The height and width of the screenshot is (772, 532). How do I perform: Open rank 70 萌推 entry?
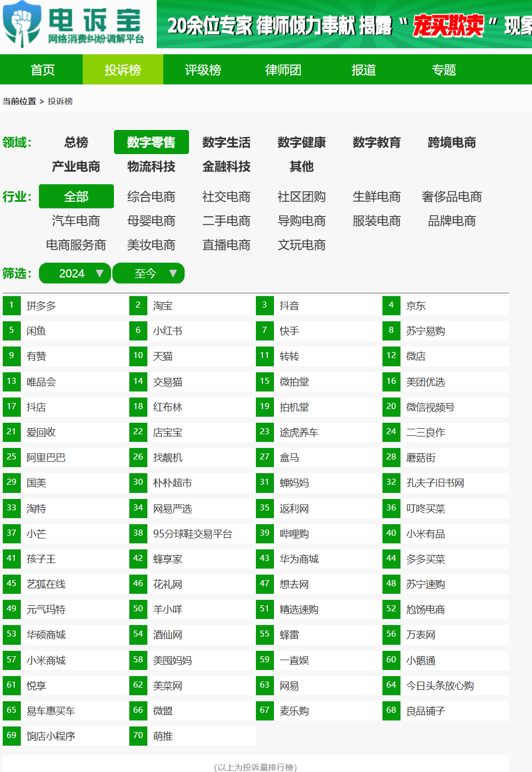pos(192,736)
